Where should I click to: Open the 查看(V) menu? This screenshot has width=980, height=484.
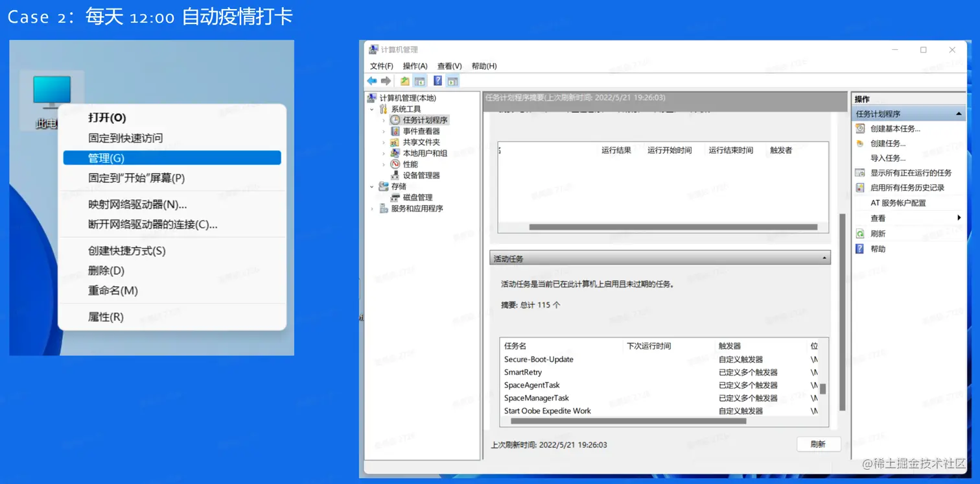click(x=449, y=66)
